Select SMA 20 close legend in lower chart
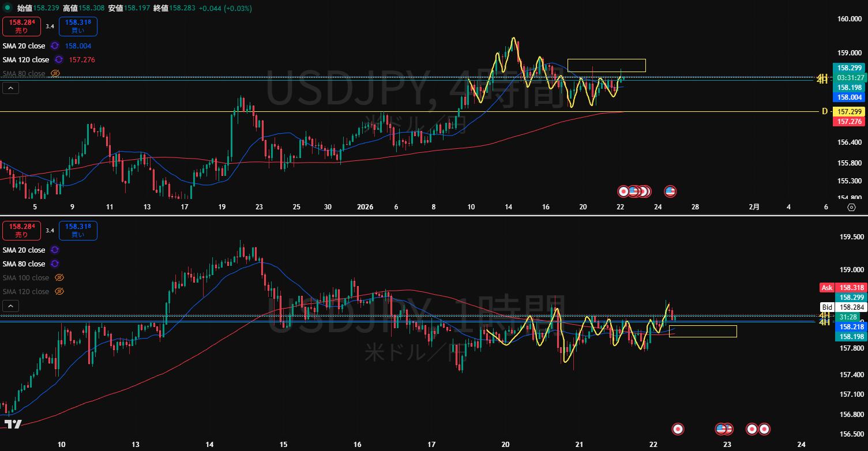The width and height of the screenshot is (868, 451). click(x=24, y=250)
